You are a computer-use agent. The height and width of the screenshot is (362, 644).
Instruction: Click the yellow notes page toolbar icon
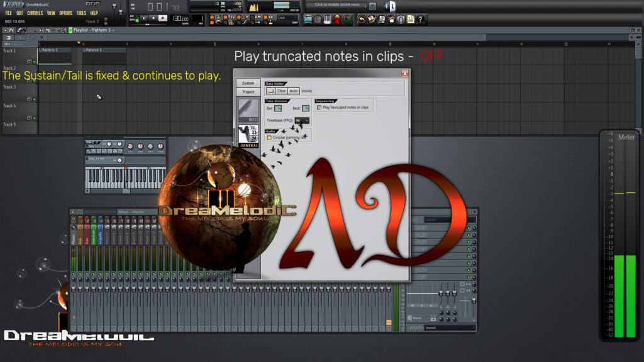[x=410, y=19]
